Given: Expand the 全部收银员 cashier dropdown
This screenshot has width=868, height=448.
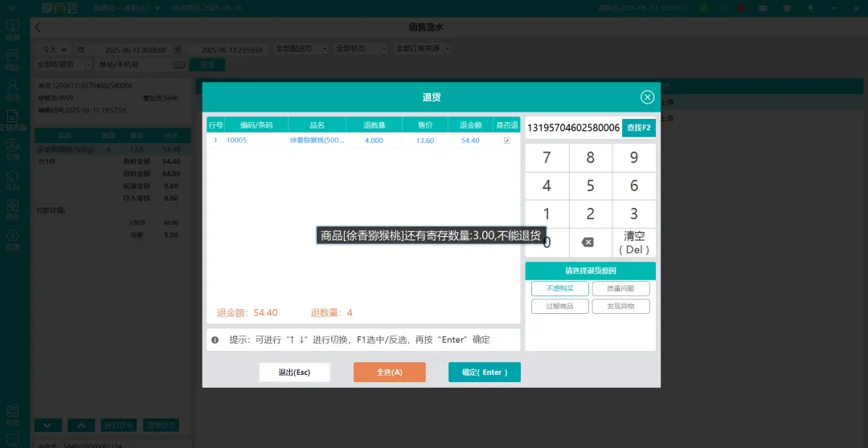Looking at the screenshot, I should 62,64.
